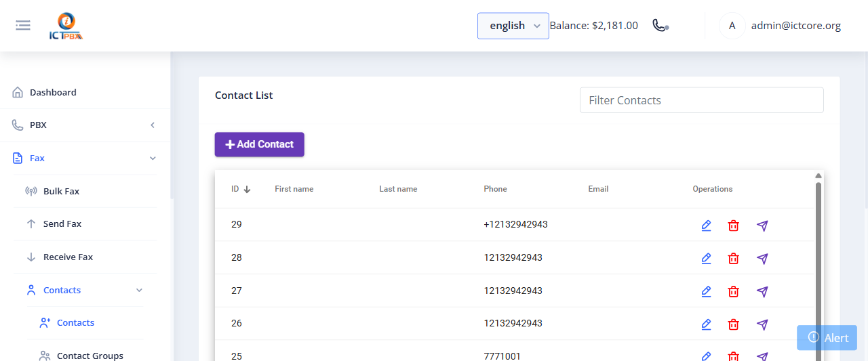
Task: Click the Add Contact button
Action: [260, 144]
